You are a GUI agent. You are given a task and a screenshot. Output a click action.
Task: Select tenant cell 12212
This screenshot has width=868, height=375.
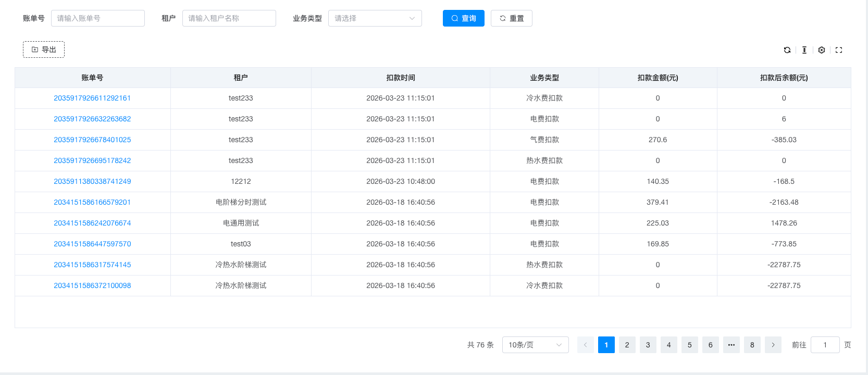[241, 181]
